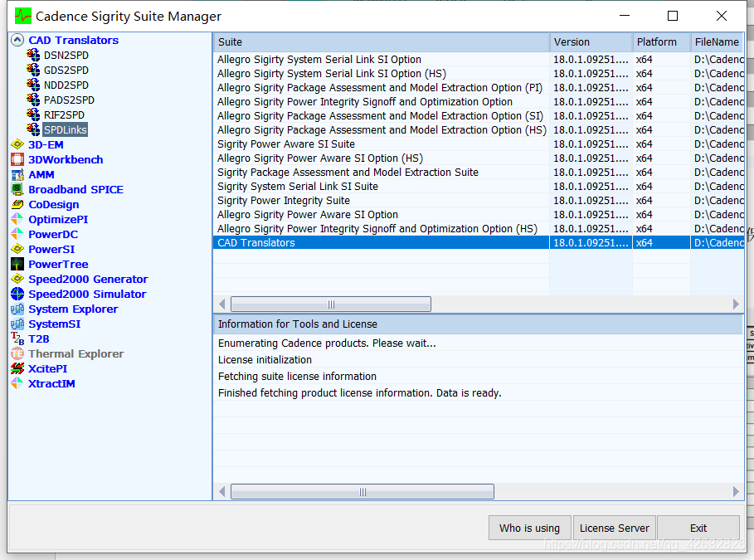
Task: Click the suite list horizontal scrollbar thumb
Action: pyautogui.click(x=331, y=304)
